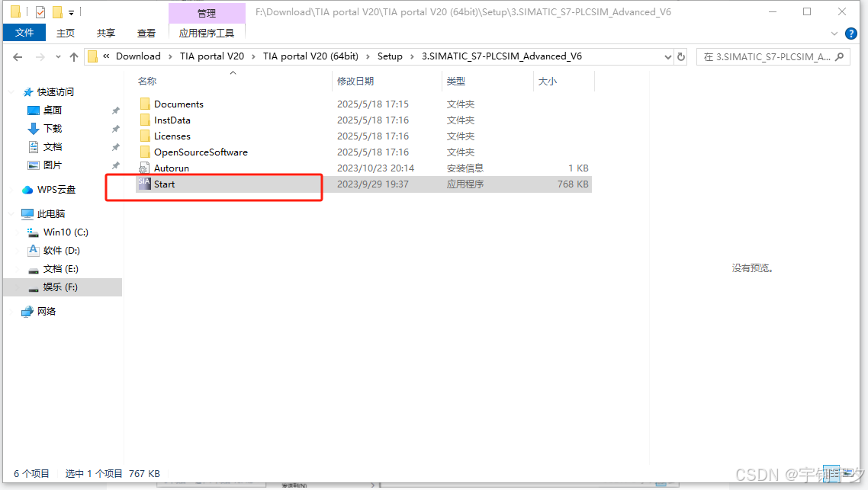Screen dimensions: 868x490
Task: Select the OpenSourceSoftware folder icon
Action: tap(144, 152)
